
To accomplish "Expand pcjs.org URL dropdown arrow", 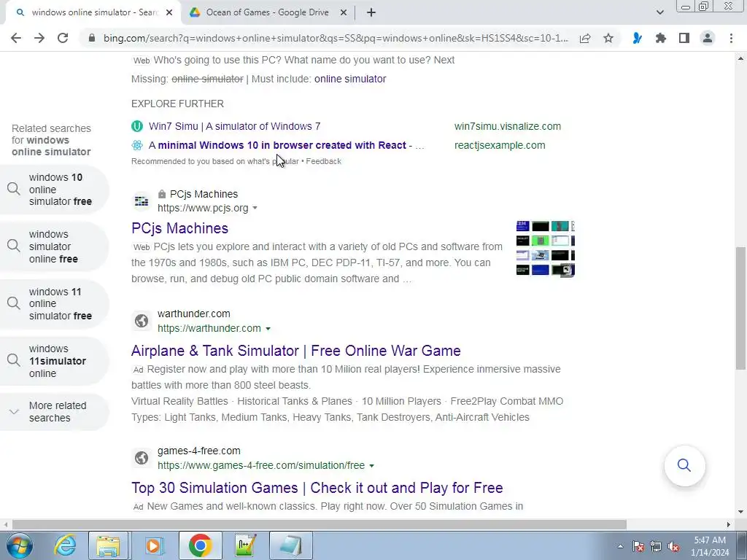I will click(255, 208).
